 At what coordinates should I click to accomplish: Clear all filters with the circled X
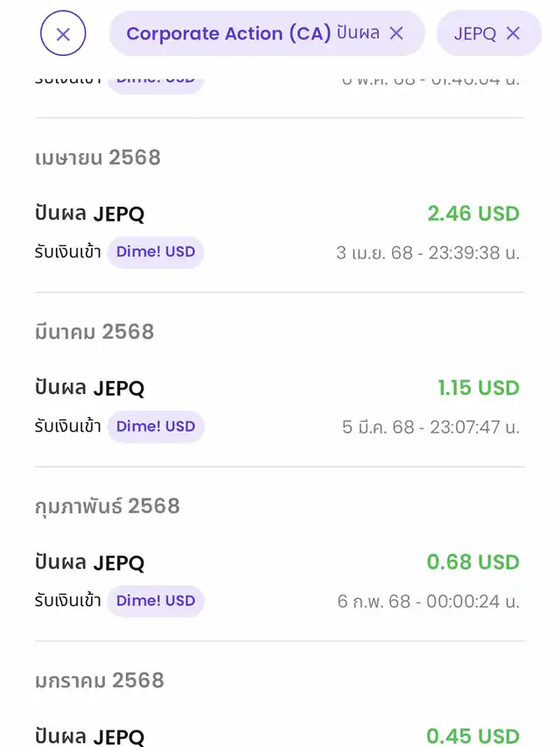click(x=63, y=33)
